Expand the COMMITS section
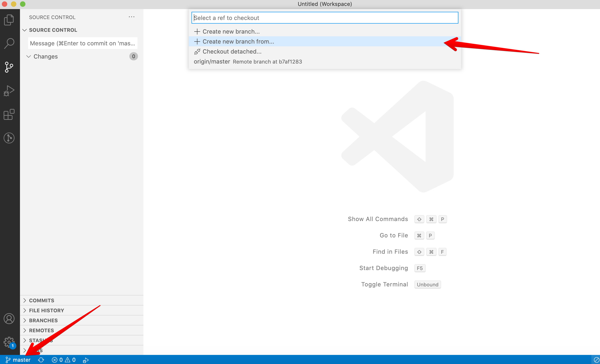This screenshot has height=364, width=600. pyautogui.click(x=42, y=300)
